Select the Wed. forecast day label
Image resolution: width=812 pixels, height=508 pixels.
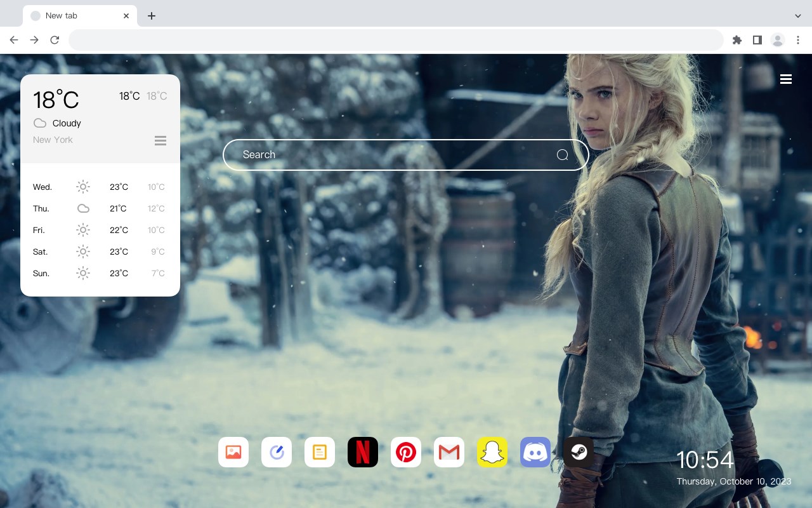(43, 187)
